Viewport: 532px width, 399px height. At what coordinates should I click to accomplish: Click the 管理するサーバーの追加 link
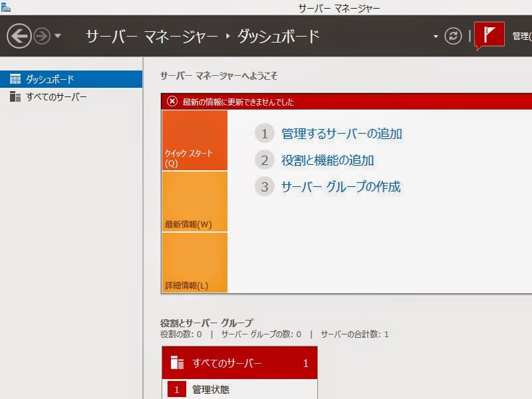tap(342, 134)
